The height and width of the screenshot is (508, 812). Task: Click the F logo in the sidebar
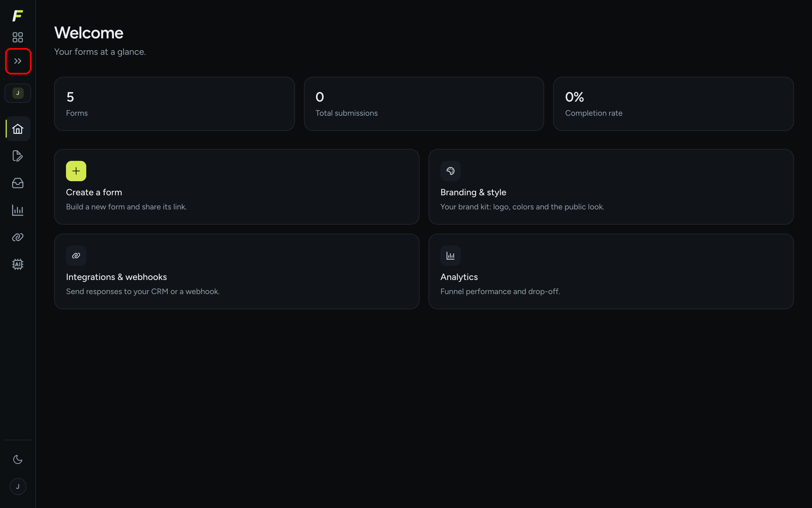pos(18,16)
